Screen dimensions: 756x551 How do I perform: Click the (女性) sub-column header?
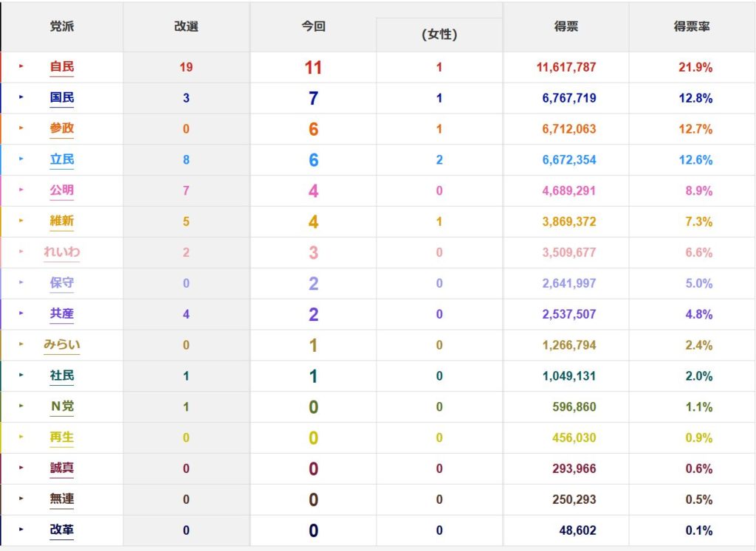tap(439, 35)
